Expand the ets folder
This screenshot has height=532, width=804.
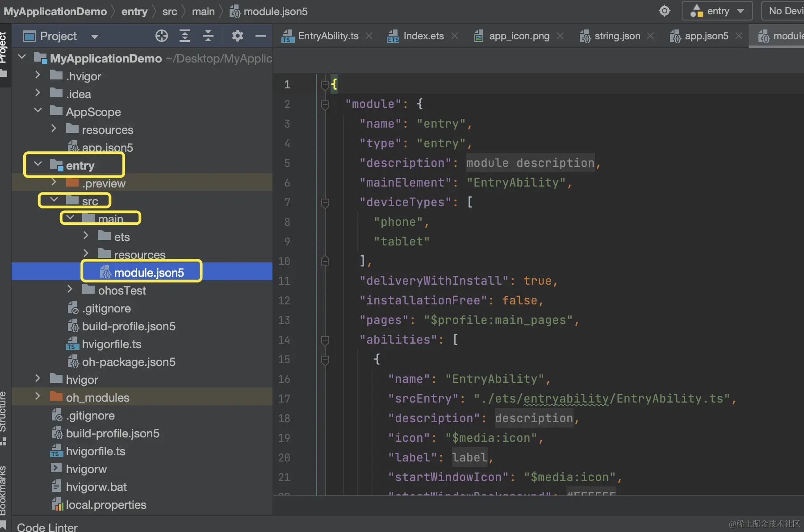coord(86,236)
